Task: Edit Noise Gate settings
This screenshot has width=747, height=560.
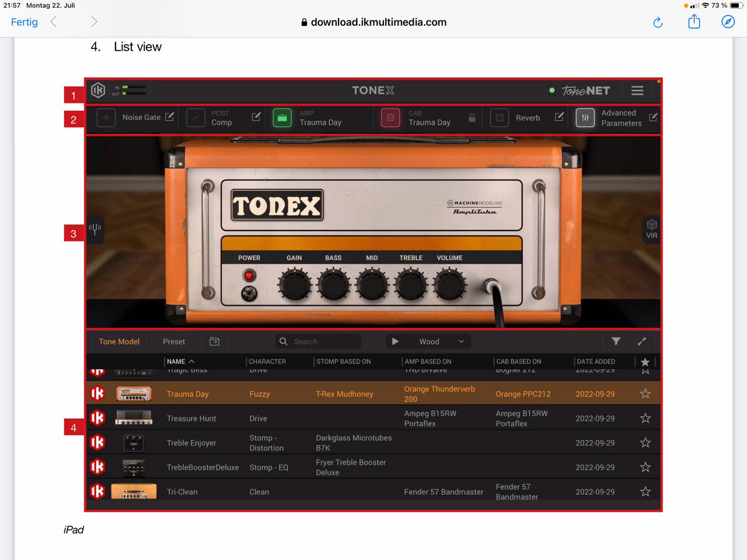Action: pyautogui.click(x=169, y=117)
